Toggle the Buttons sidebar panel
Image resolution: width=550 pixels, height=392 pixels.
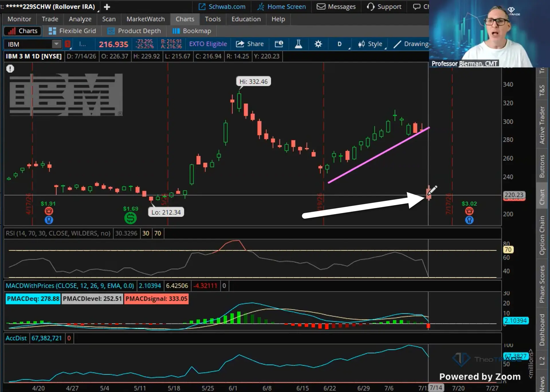pyautogui.click(x=542, y=166)
